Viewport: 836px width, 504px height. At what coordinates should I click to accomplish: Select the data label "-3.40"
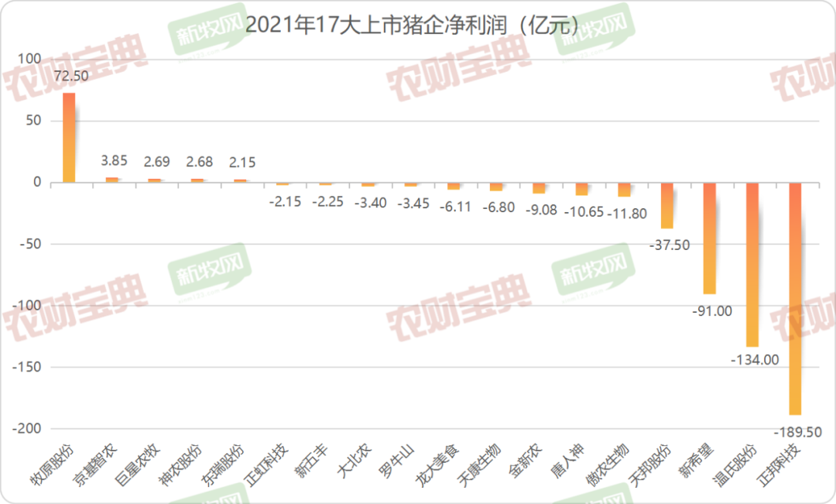pos(371,203)
